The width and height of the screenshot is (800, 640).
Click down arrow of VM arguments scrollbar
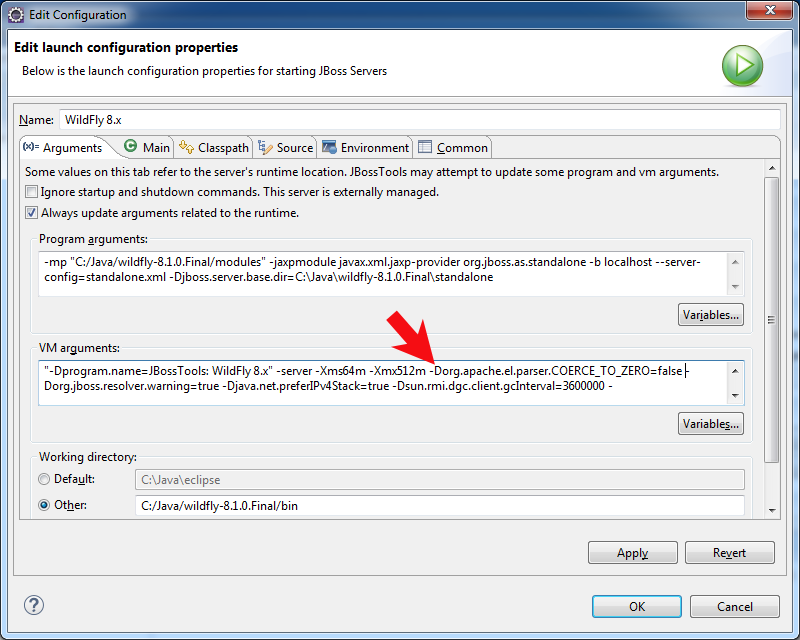tap(735, 396)
